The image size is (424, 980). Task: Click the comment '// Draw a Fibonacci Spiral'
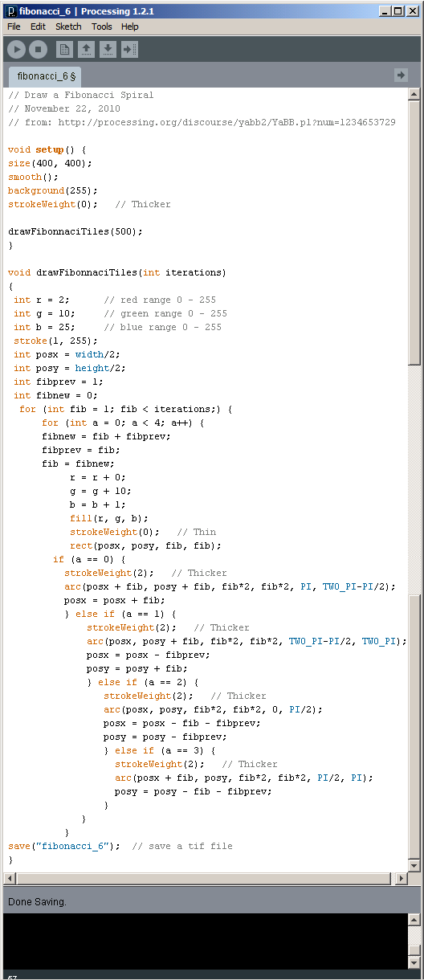[80, 95]
